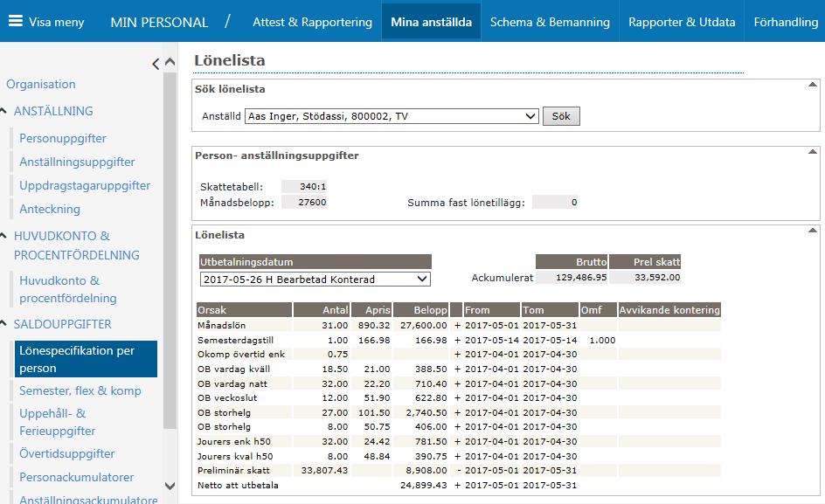Click the Tom column header
The image size is (825, 504).
(550, 310)
